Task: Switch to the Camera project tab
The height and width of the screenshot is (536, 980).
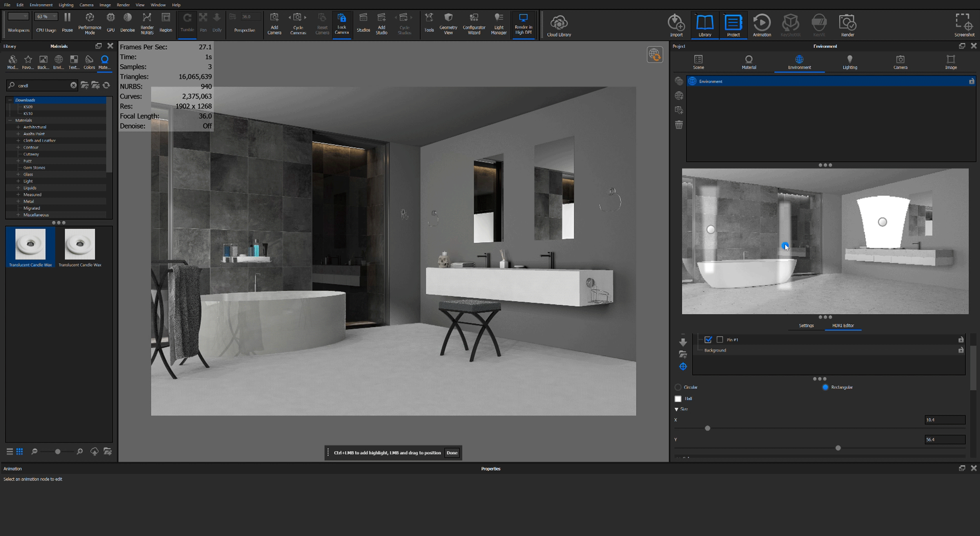Action: (x=900, y=62)
